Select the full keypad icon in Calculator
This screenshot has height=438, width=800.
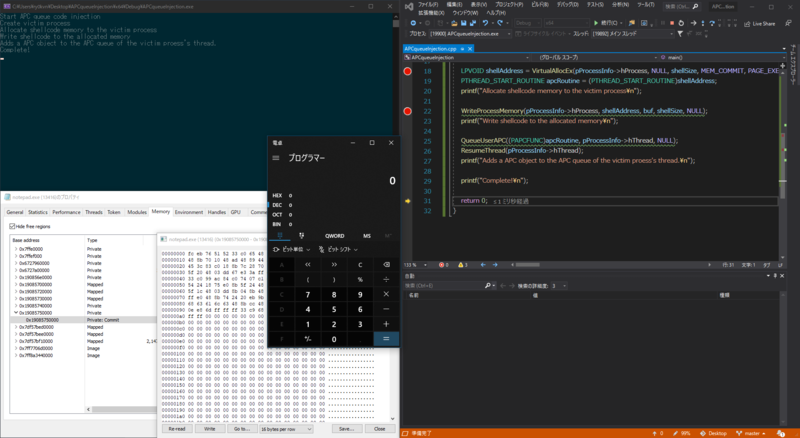pos(280,236)
